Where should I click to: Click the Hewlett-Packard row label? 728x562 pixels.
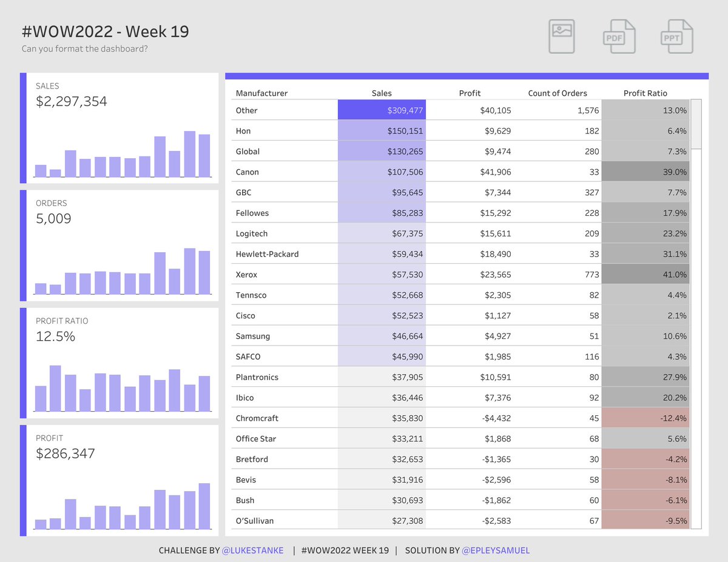coord(267,254)
